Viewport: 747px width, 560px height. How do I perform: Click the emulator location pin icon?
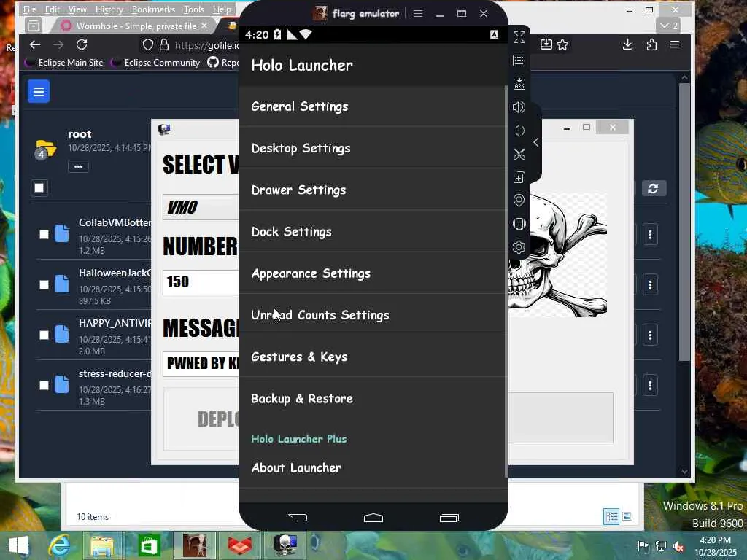coord(519,201)
